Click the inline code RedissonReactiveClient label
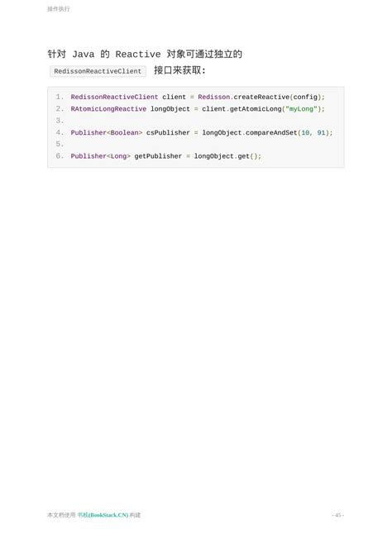This screenshot has width=392, height=553. (98, 71)
